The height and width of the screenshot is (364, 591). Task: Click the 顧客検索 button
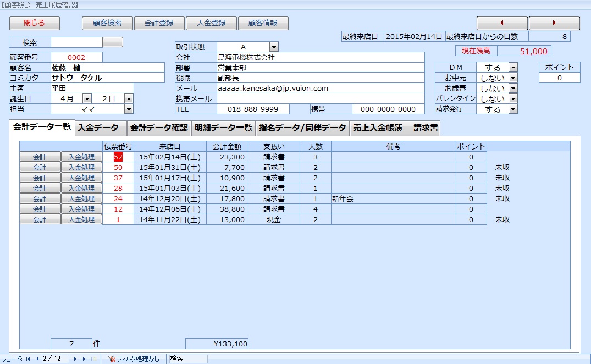107,23
